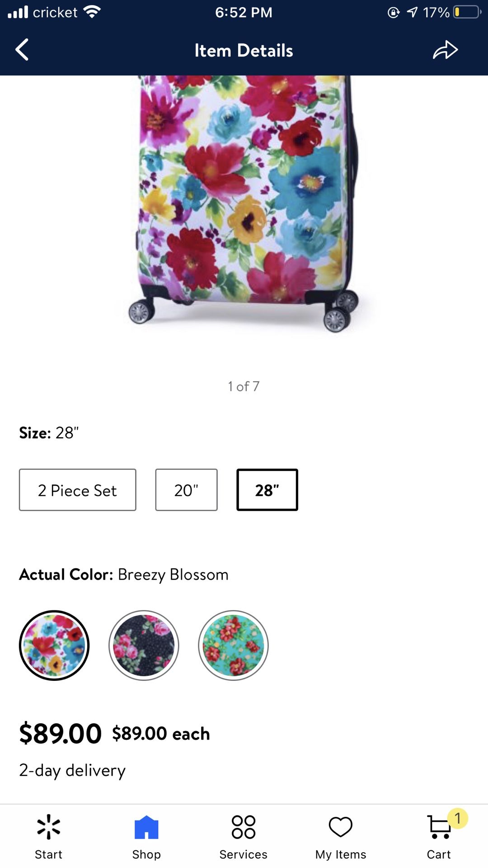Tap the back arrow icon
The image size is (488, 868).
click(x=22, y=50)
